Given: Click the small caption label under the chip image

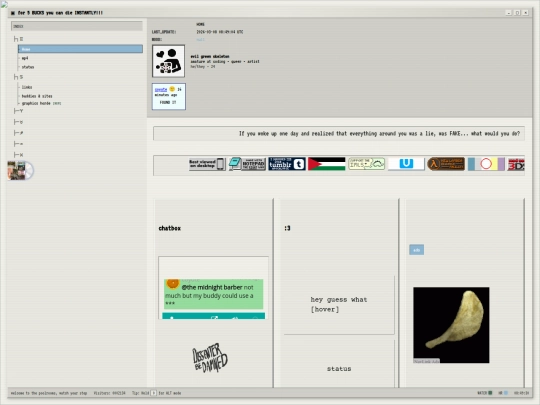Looking at the screenshot, I should [426, 361].
